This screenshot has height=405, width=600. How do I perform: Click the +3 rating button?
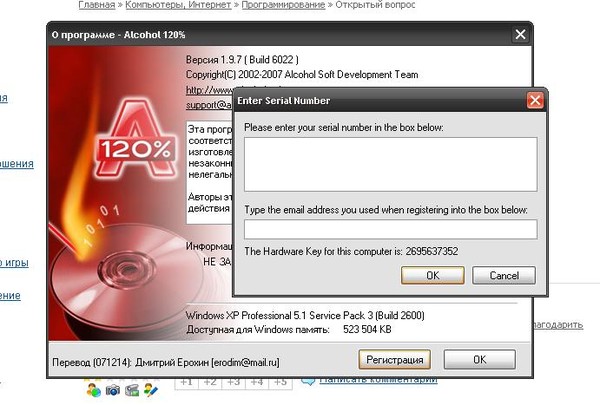(x=233, y=382)
